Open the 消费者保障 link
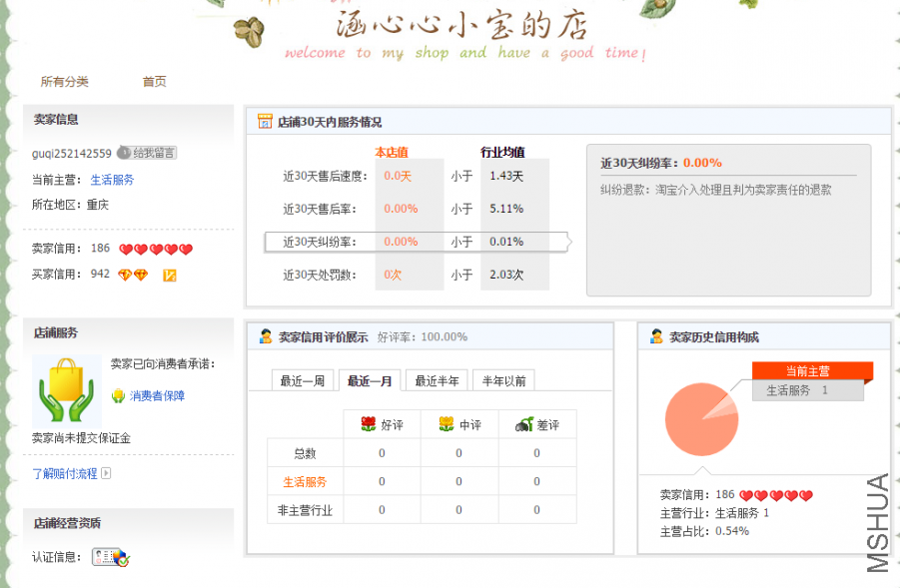 pos(157,395)
